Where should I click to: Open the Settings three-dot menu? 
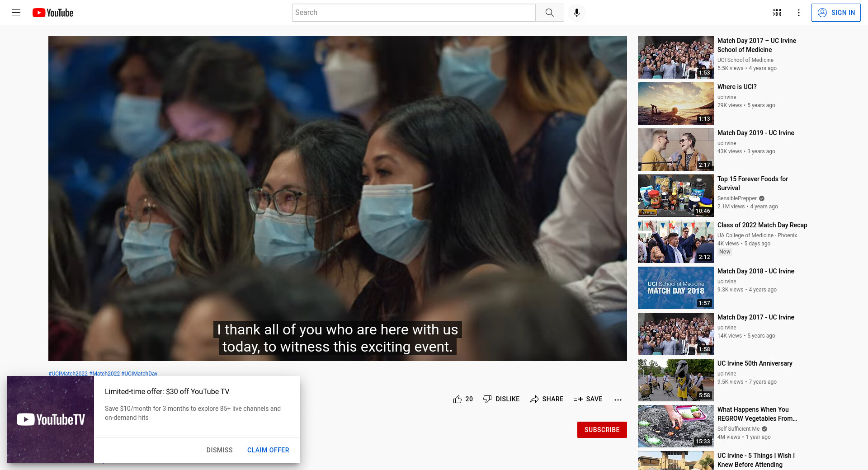[x=799, y=13]
